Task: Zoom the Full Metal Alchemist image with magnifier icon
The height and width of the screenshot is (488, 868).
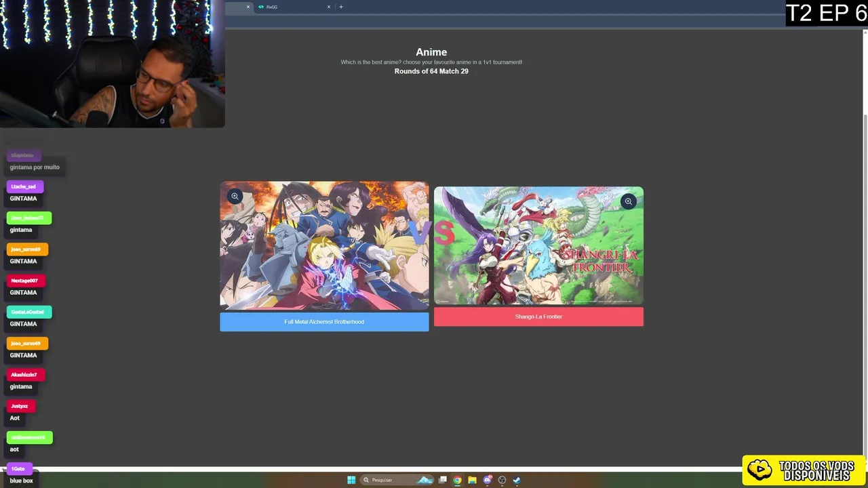Action: (235, 196)
